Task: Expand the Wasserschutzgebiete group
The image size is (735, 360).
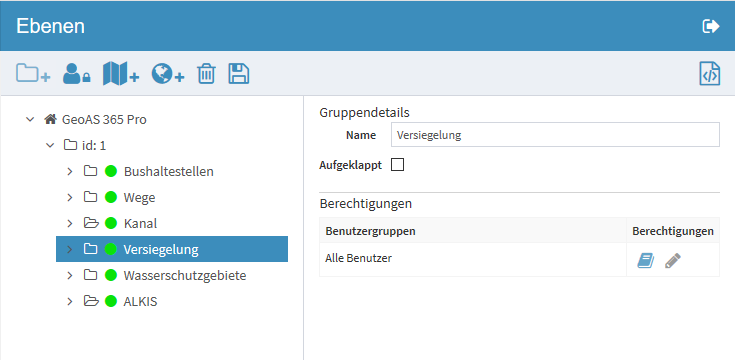Action: point(70,276)
